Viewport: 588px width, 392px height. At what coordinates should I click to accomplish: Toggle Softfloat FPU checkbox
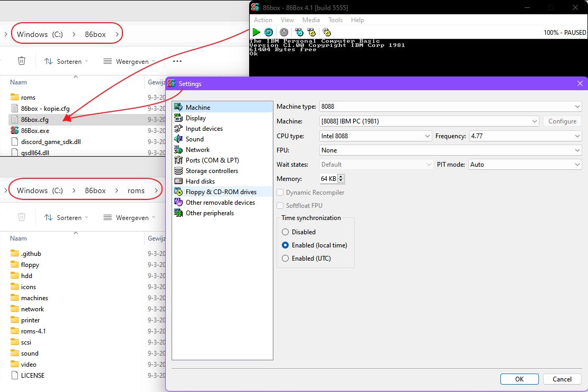click(x=280, y=205)
